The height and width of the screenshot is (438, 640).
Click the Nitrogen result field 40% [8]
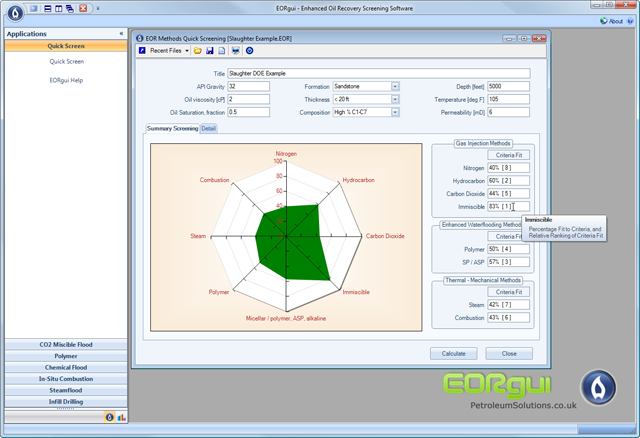click(x=509, y=168)
